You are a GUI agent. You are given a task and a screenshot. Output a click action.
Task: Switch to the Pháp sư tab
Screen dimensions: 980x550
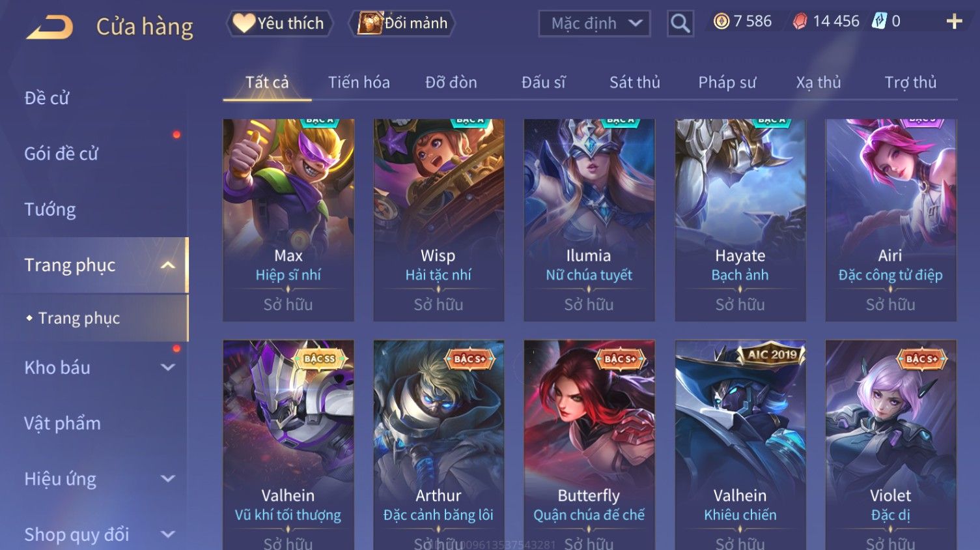(727, 83)
